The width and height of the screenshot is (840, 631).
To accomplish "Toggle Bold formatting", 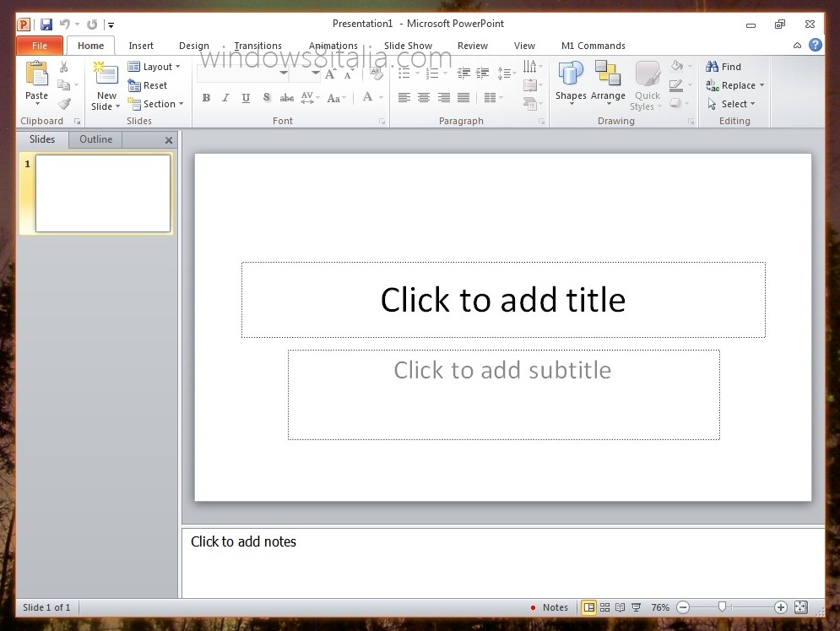I will pyautogui.click(x=206, y=98).
